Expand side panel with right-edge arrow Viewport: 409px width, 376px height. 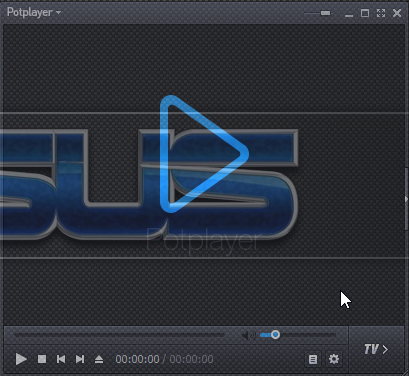click(x=406, y=199)
